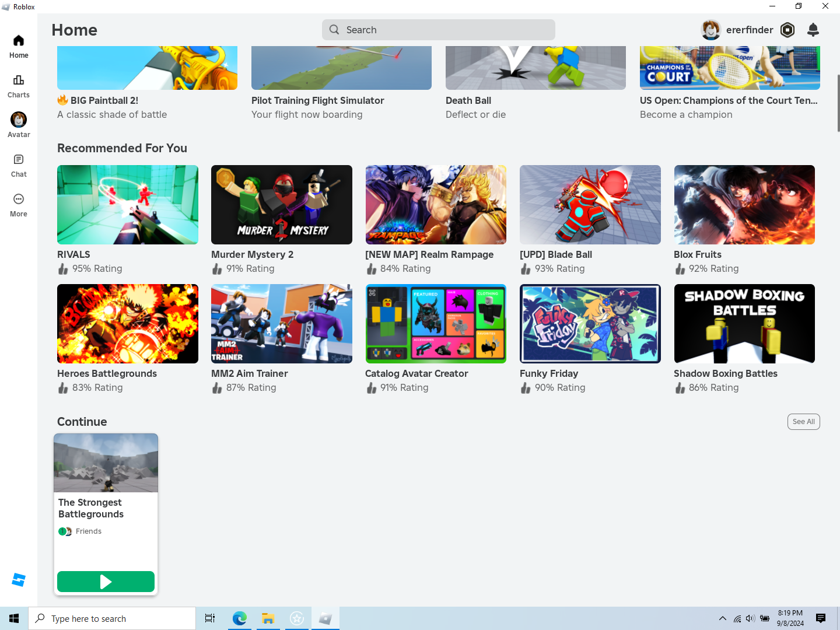Viewport: 840px width, 630px height.
Task: Open the More sidebar menu icon
Action: 19,199
